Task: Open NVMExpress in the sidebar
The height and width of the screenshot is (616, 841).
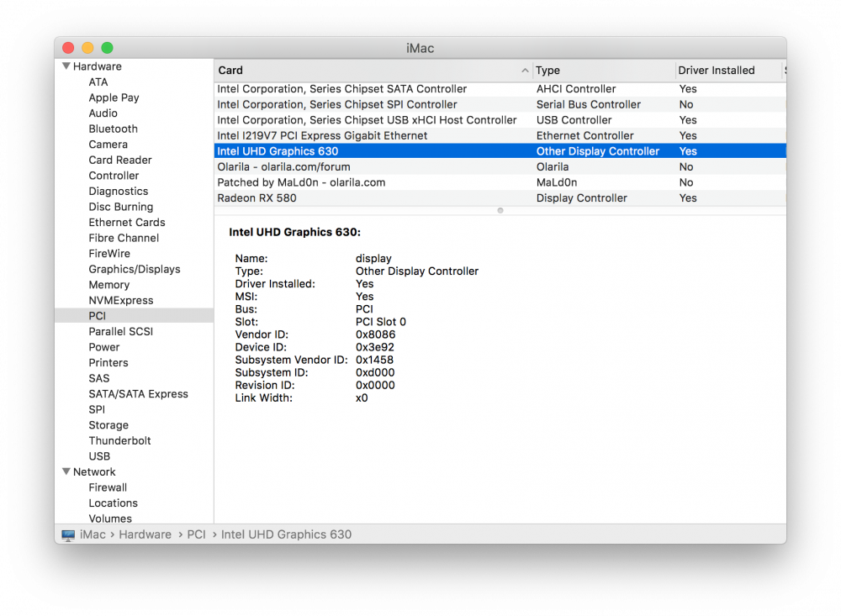Action: click(x=121, y=300)
